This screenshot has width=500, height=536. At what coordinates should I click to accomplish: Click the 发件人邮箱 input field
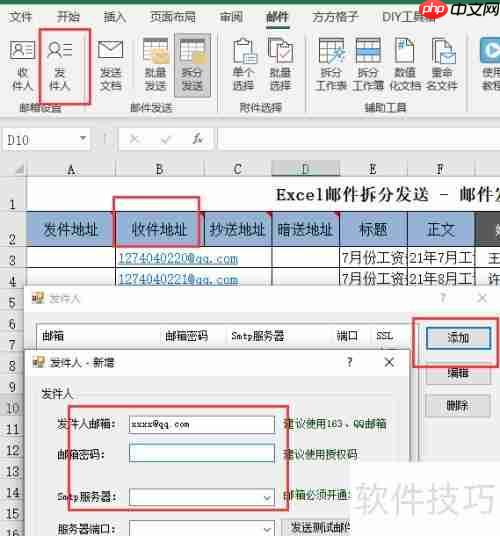coord(202,425)
